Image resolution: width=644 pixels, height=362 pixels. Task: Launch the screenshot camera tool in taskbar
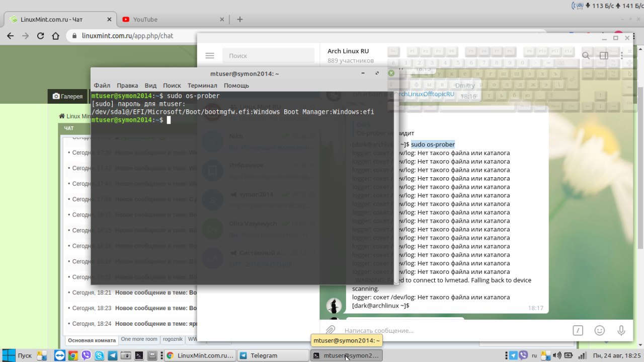(x=126, y=355)
